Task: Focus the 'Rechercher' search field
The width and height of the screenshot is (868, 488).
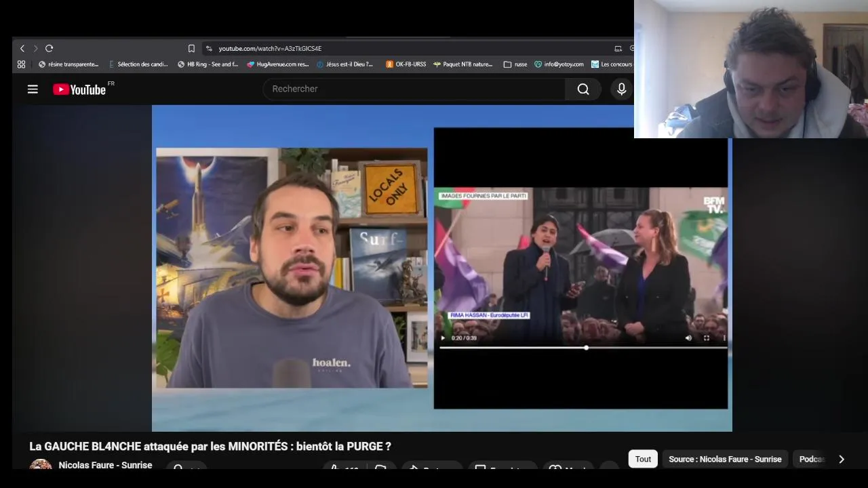Action: [414, 89]
